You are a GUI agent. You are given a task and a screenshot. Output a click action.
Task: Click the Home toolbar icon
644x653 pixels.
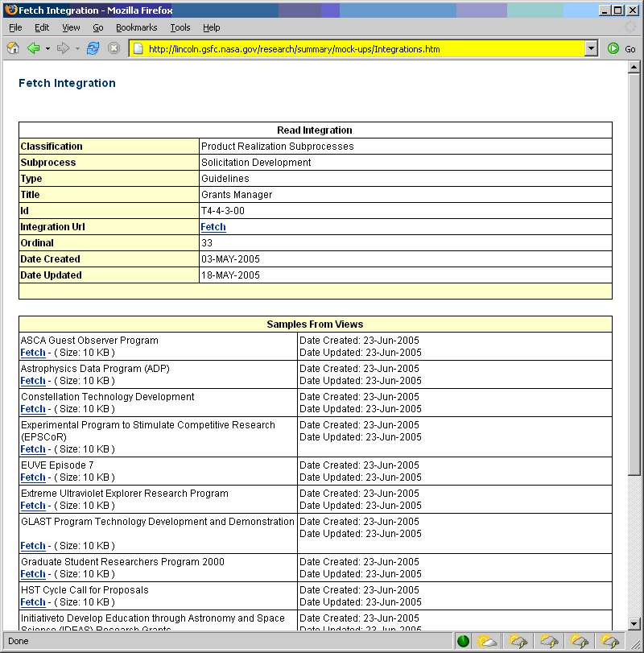click(x=14, y=48)
